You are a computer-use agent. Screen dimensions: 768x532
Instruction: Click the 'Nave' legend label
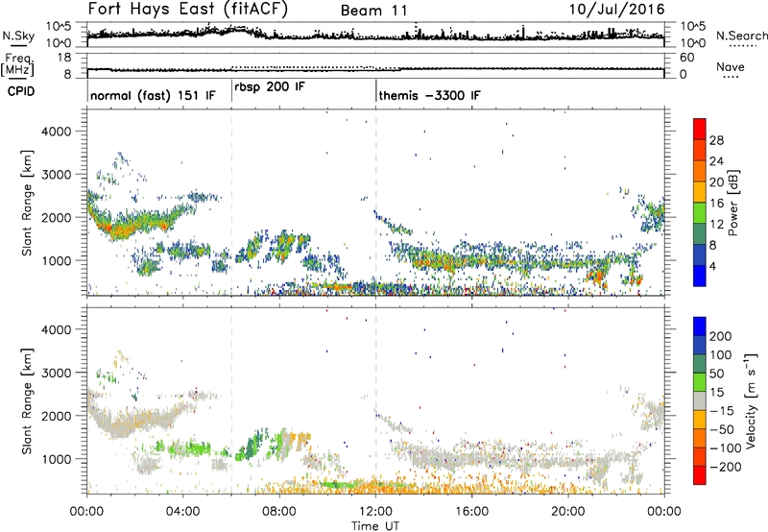click(731, 66)
